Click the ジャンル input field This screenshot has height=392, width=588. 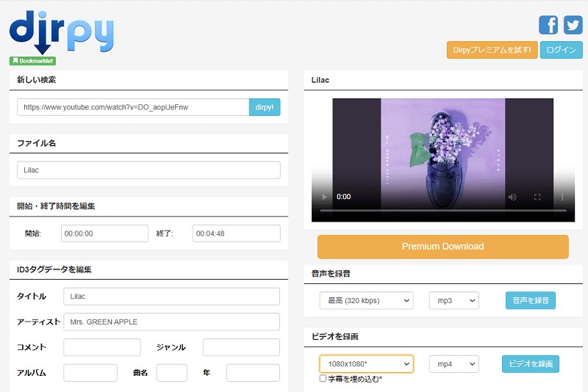pos(241,347)
